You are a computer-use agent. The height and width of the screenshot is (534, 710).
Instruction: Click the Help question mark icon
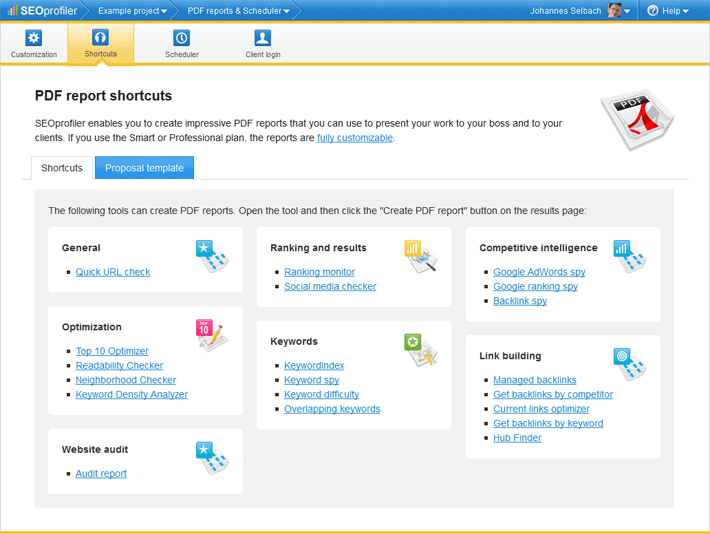tap(652, 10)
